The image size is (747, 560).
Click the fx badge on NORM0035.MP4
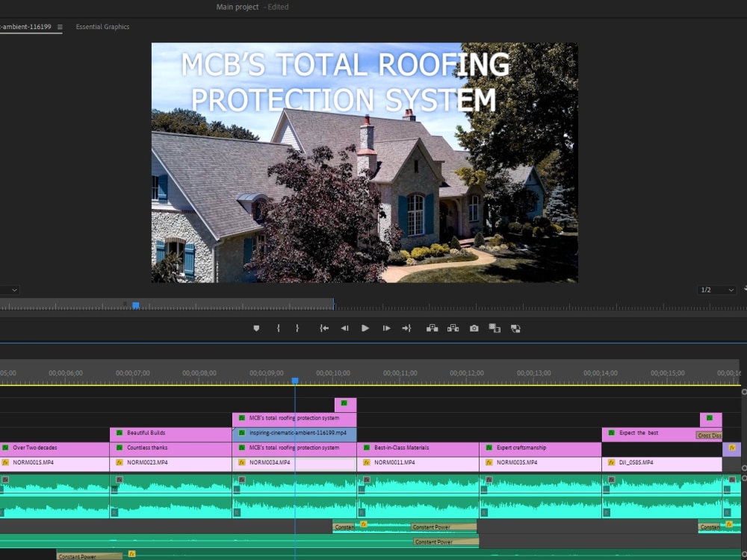pyautogui.click(x=489, y=462)
